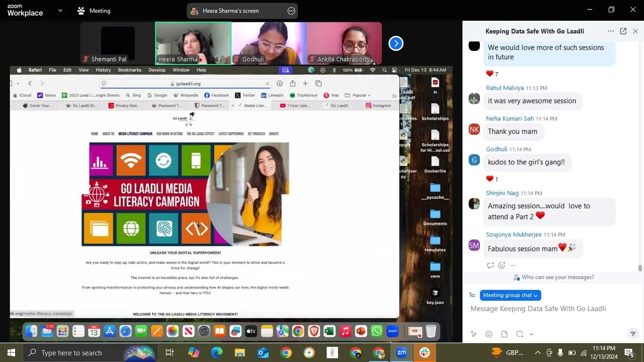
Task: Open the Documents folder on Mac desktop
Action: (x=435, y=216)
